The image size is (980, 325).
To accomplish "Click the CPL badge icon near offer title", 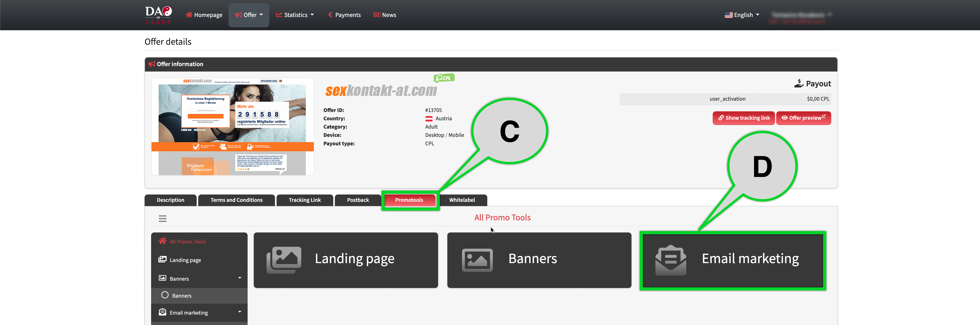I will 444,78.
